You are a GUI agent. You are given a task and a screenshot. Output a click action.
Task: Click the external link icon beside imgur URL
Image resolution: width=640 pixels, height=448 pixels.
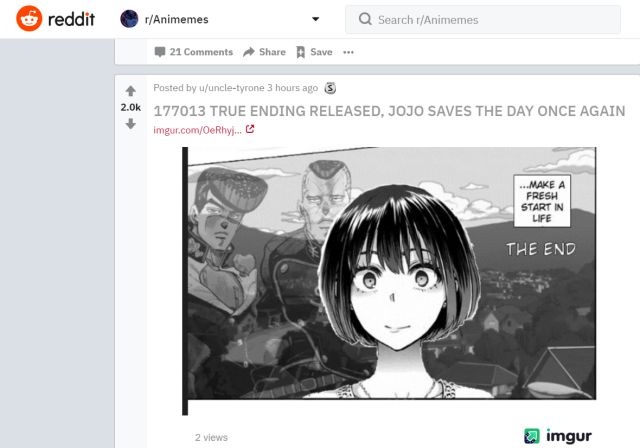250,129
